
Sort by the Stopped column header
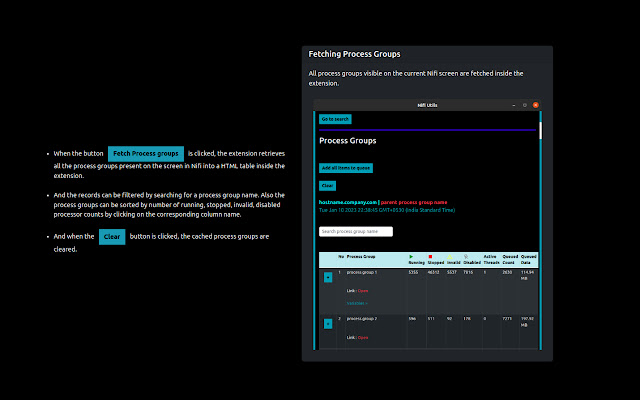[436, 260]
